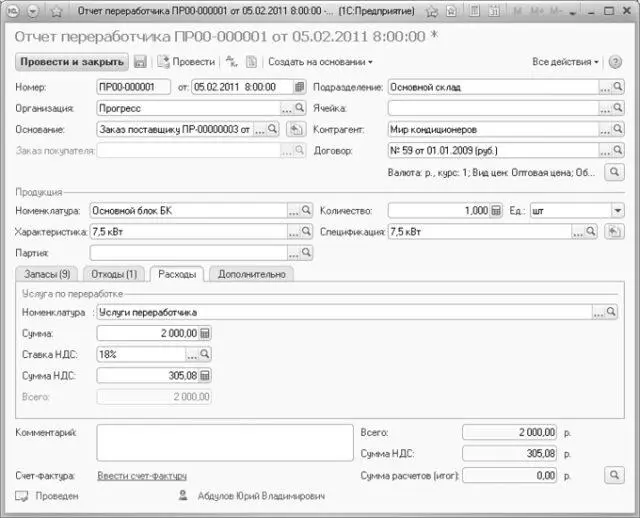Open lookup magnifier for Договор field

pyautogui.click(x=618, y=150)
